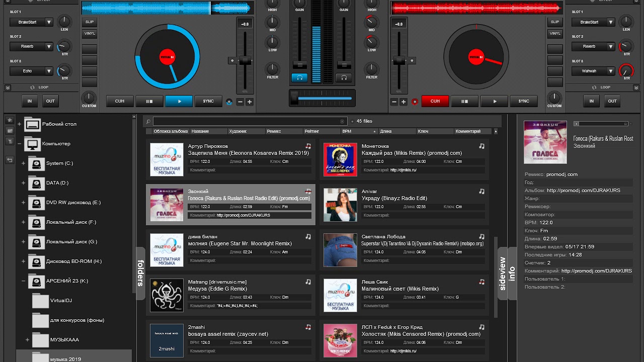Click the filter funnel icon in browser sidebar
Screen dimensions: 644x362
9,141
